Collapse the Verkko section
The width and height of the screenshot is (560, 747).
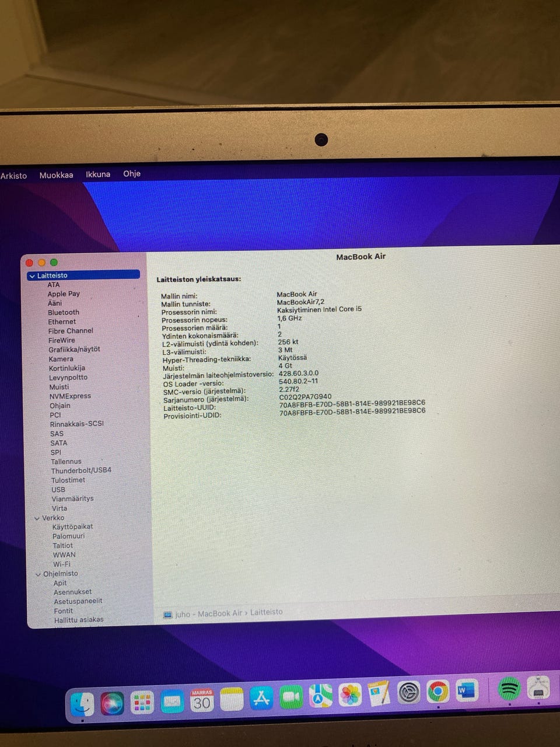(37, 518)
